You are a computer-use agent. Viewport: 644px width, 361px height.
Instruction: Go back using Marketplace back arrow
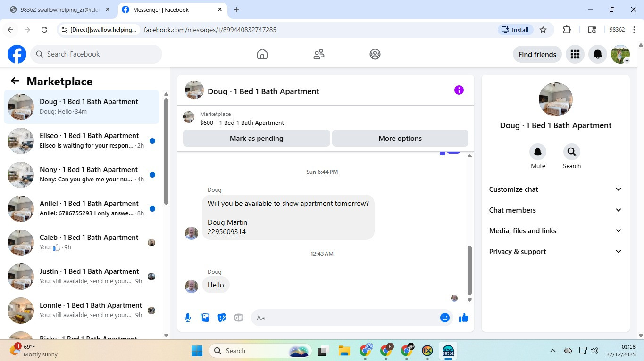click(x=15, y=81)
